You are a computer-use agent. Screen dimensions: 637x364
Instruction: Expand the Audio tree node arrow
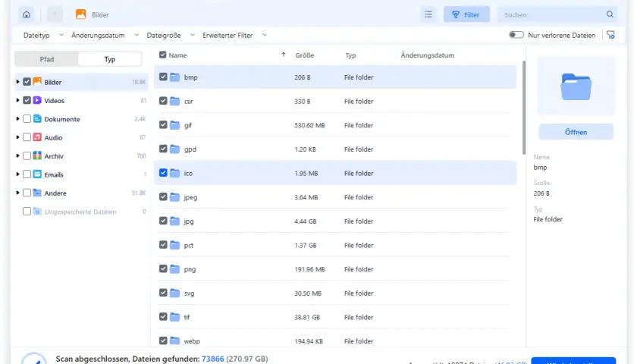pyautogui.click(x=17, y=137)
